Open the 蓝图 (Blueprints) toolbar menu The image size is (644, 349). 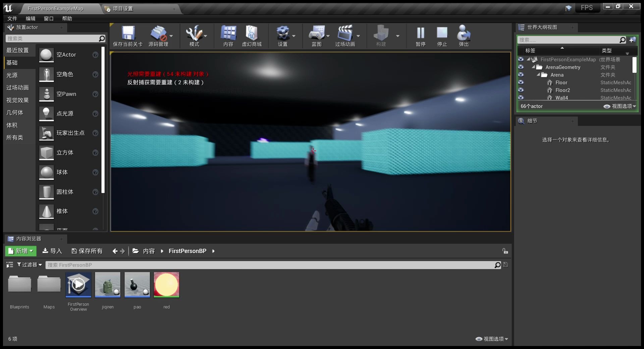pyautogui.click(x=318, y=35)
